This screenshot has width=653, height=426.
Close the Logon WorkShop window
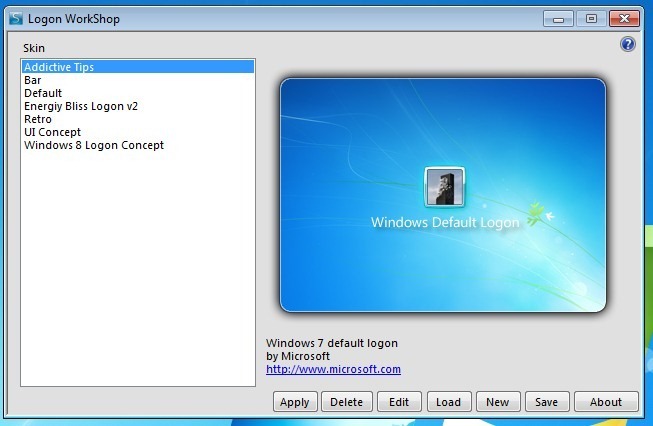[x=624, y=19]
